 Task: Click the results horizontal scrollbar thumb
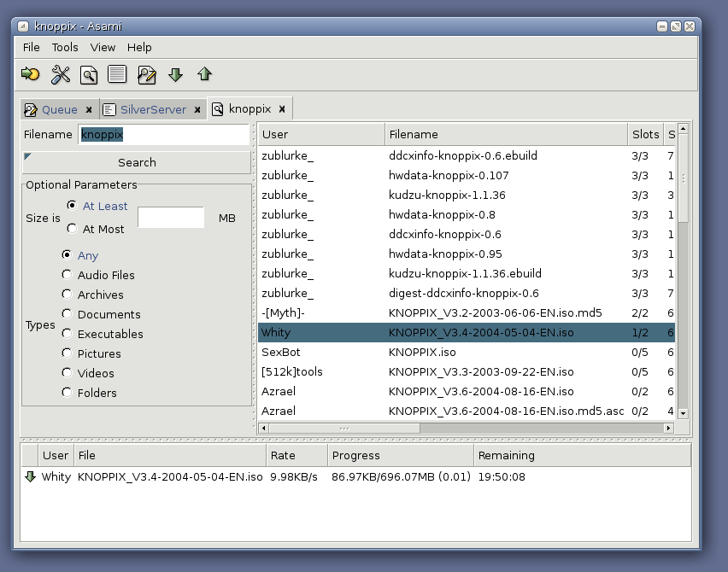(x=344, y=428)
